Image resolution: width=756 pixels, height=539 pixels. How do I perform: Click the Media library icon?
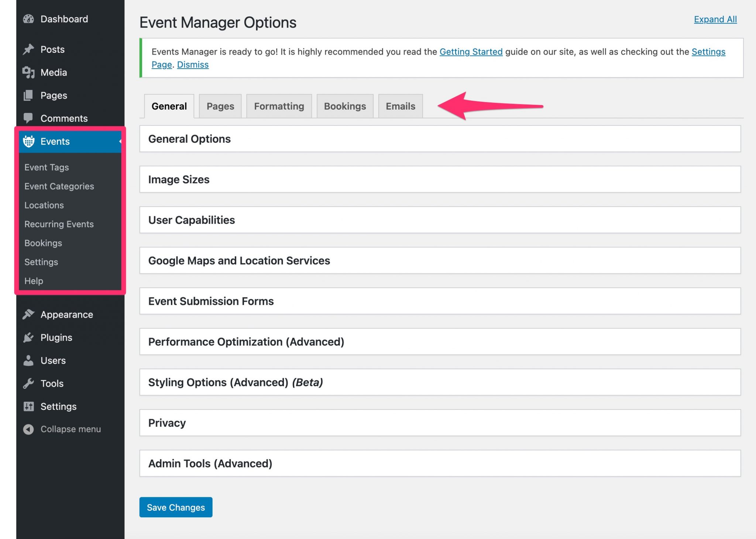click(x=28, y=72)
